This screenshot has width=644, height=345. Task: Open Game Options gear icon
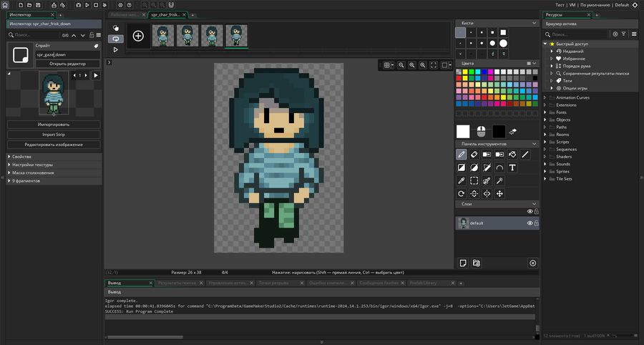click(x=120, y=5)
